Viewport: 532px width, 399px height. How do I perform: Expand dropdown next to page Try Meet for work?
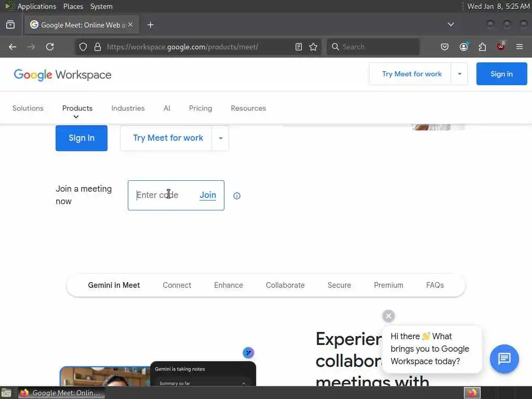pyautogui.click(x=220, y=138)
